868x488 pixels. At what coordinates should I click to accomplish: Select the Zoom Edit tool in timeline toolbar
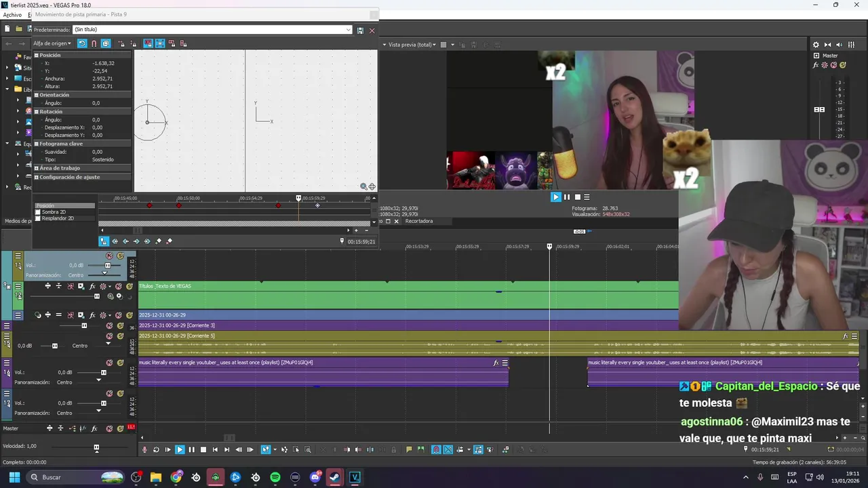pos(307,449)
